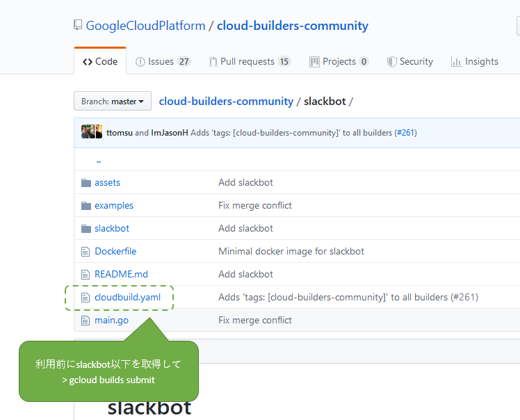Click the Issues exclamation icon
The width and height of the screenshot is (520, 420).
(x=140, y=62)
